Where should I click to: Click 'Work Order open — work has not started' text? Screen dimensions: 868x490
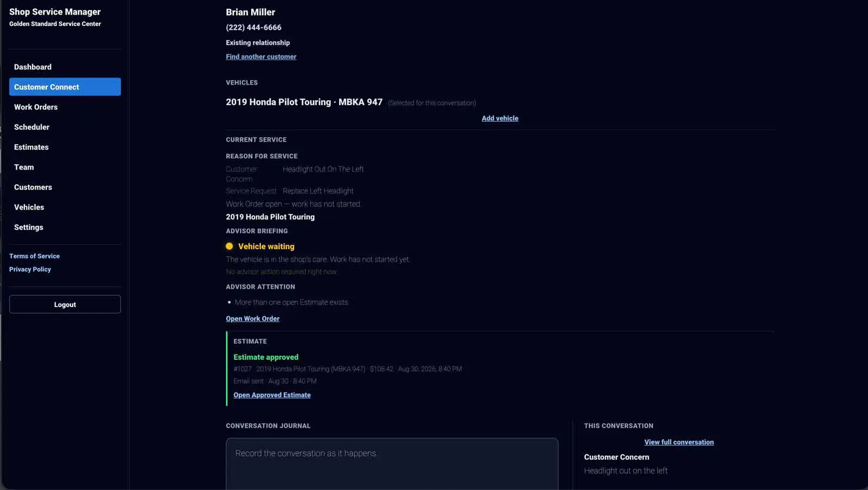point(293,204)
